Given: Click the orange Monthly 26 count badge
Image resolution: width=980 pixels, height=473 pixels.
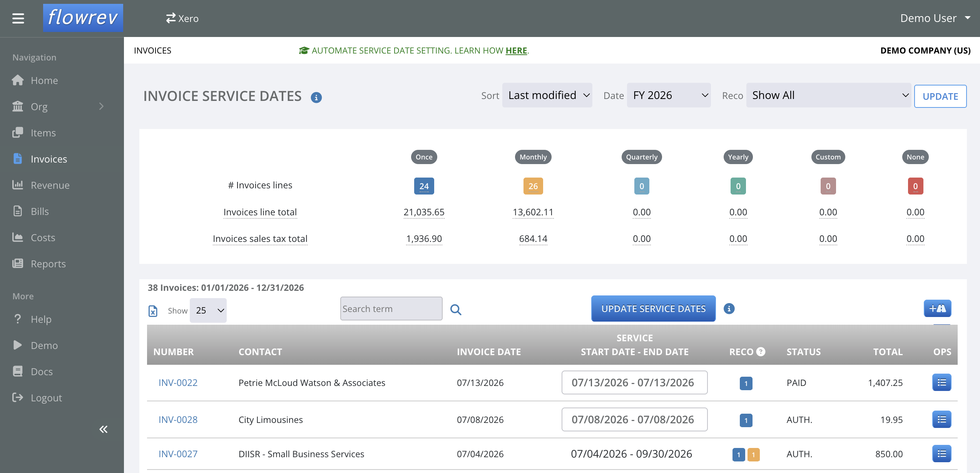Looking at the screenshot, I should (533, 186).
